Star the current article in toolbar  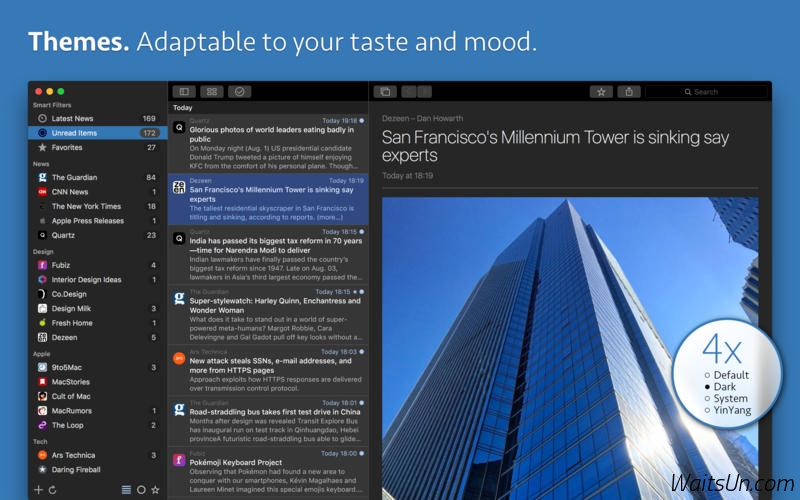coord(601,92)
